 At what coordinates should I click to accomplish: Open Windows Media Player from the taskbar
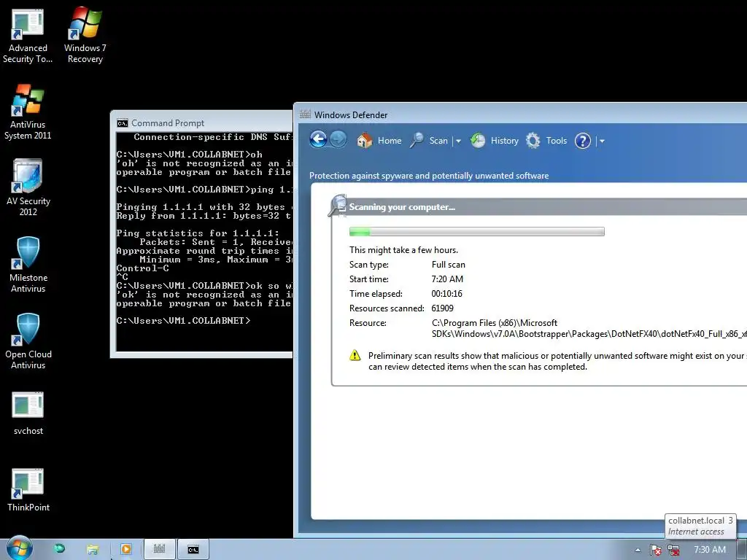[125, 549]
